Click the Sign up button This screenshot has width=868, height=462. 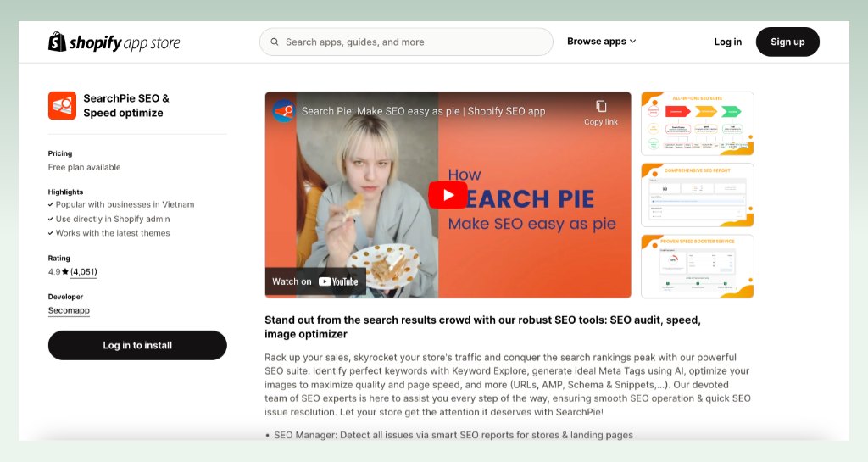coord(787,42)
